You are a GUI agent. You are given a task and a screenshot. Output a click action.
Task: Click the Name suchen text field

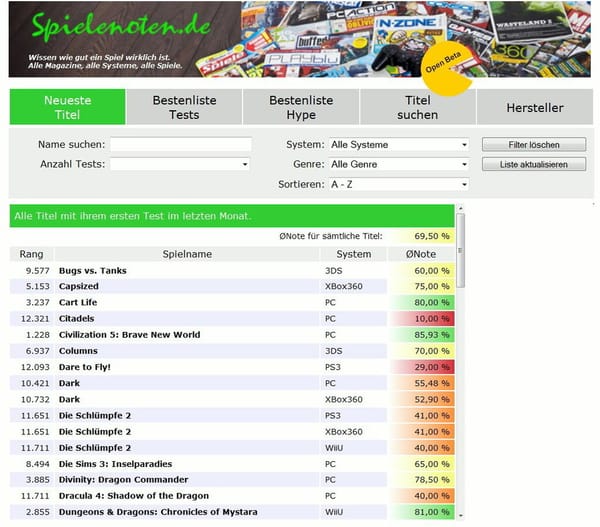[x=180, y=144]
